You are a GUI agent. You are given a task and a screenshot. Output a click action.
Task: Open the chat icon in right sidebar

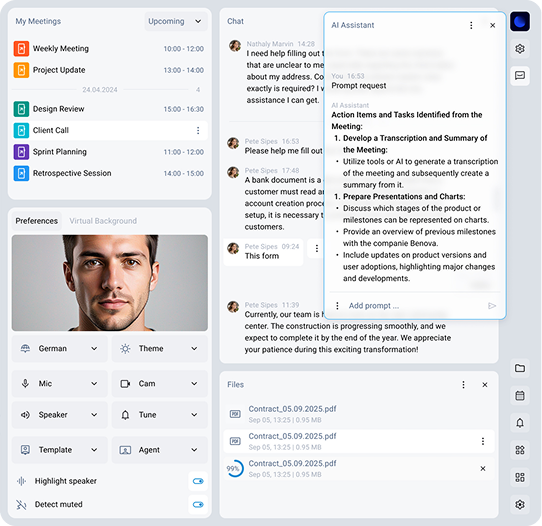520,76
